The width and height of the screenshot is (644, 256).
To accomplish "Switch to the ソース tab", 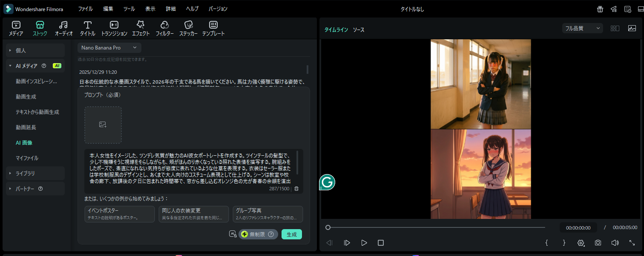I will [x=359, y=30].
